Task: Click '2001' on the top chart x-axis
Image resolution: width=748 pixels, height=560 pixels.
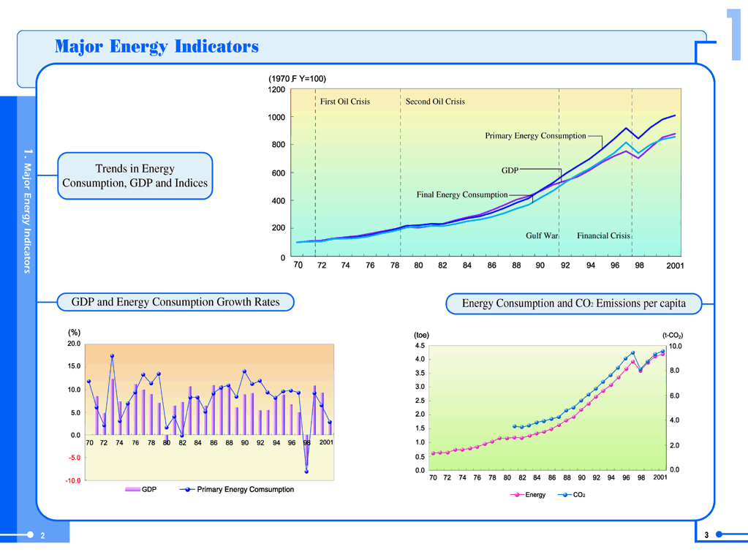Action: coord(675,265)
